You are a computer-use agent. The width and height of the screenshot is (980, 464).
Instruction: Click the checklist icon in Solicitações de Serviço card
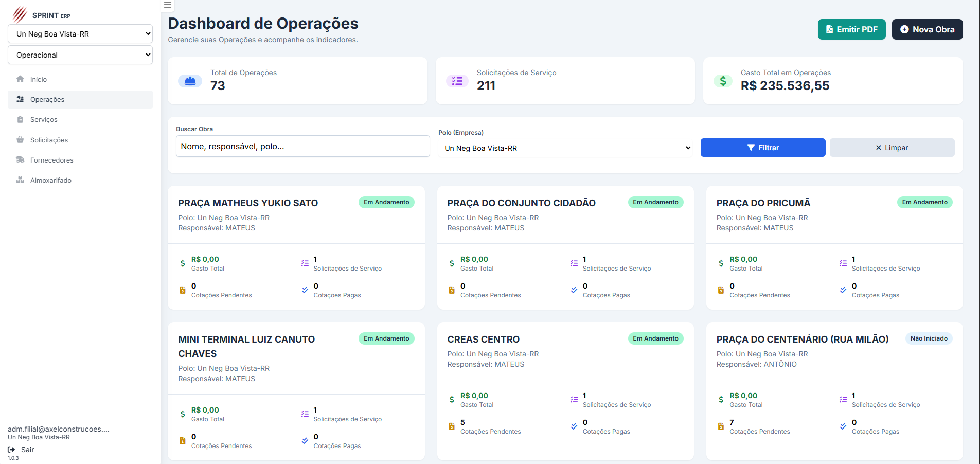click(457, 81)
